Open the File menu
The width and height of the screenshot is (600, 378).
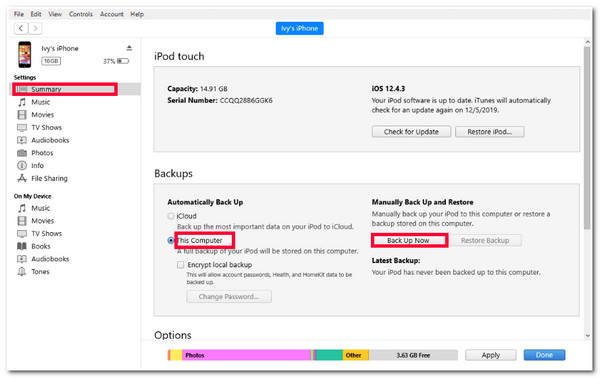pyautogui.click(x=19, y=14)
